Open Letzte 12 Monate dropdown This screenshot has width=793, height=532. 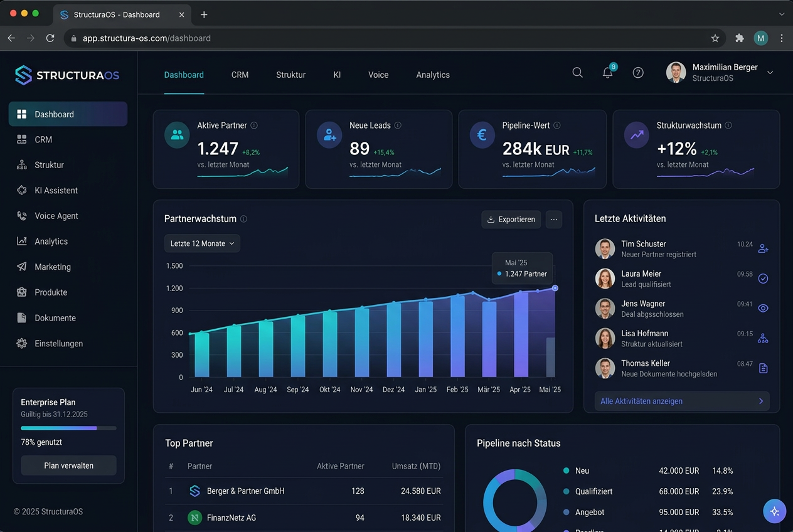(x=202, y=243)
